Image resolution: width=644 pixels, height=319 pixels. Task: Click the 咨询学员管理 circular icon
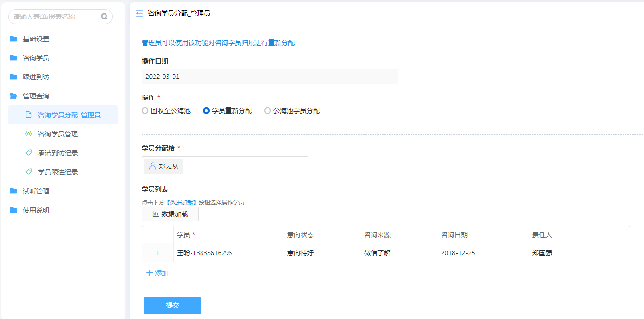(x=29, y=134)
